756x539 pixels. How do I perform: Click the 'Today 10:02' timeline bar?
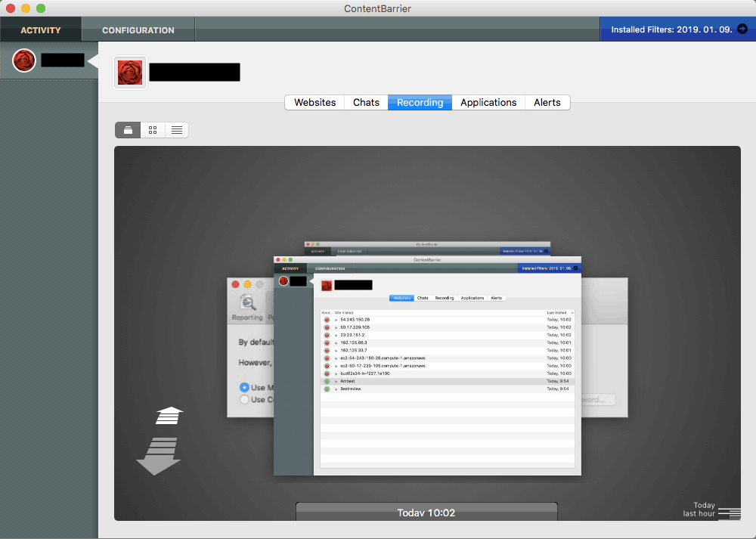coord(426,512)
